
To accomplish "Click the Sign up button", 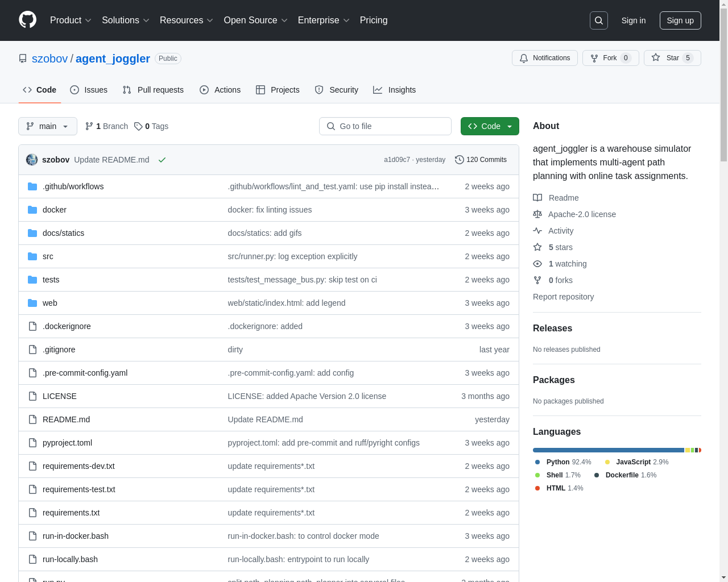I will pyautogui.click(x=680, y=20).
